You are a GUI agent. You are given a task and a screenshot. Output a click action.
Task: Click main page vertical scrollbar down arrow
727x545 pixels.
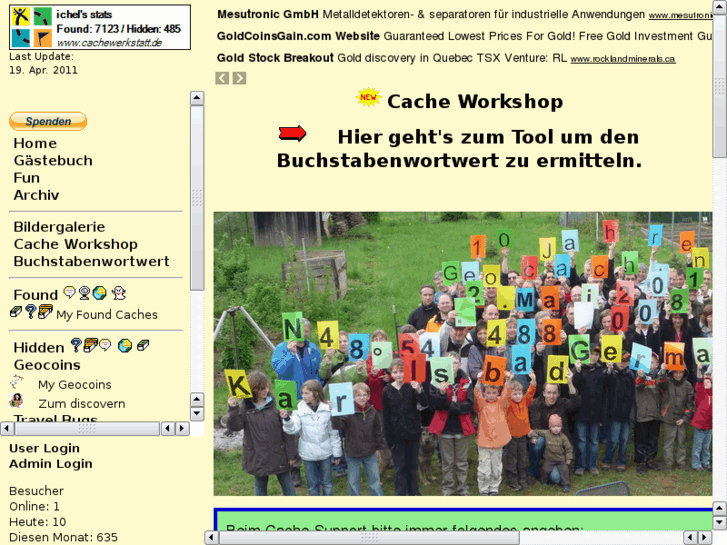[720, 523]
